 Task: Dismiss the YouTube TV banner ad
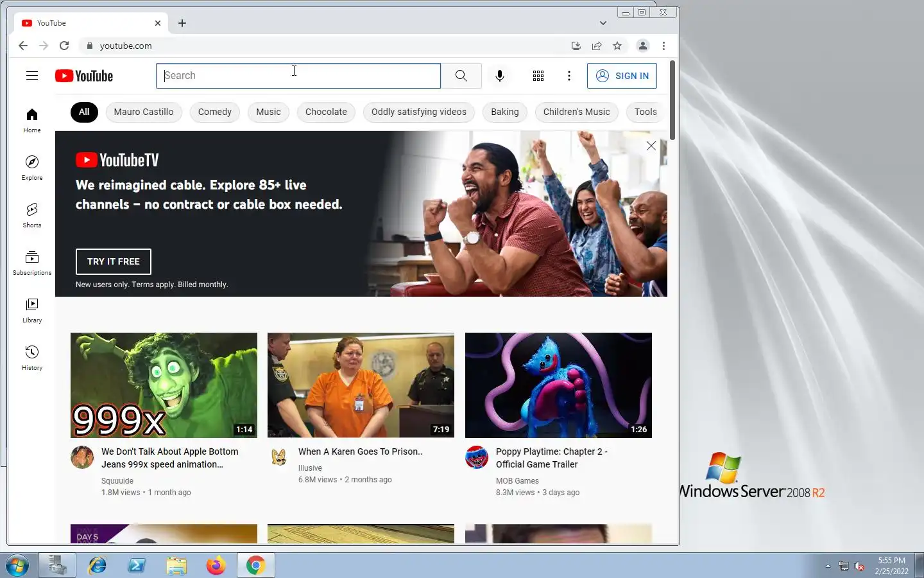pos(651,146)
